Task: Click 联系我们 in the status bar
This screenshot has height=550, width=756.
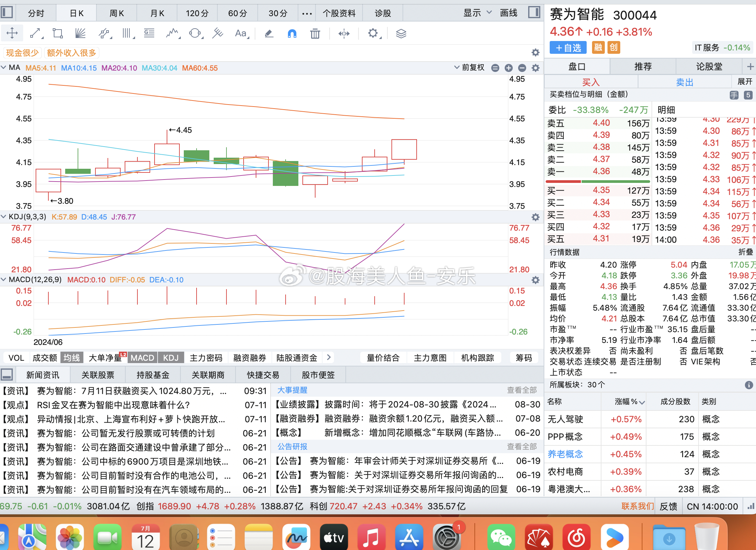Action: (x=637, y=506)
